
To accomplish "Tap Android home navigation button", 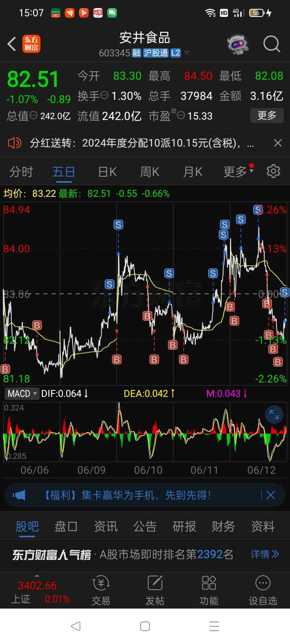I will pos(145,626).
